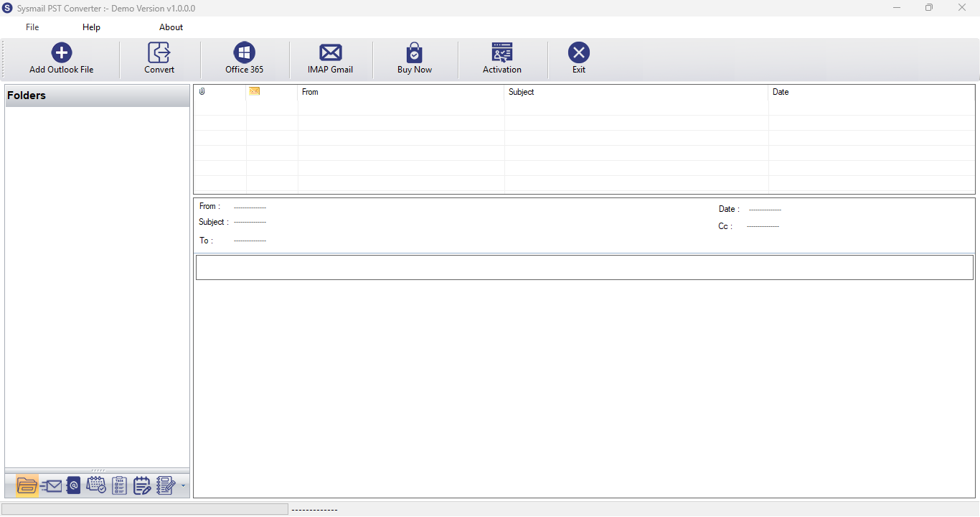Open the Activation dialog icon

pyautogui.click(x=502, y=52)
